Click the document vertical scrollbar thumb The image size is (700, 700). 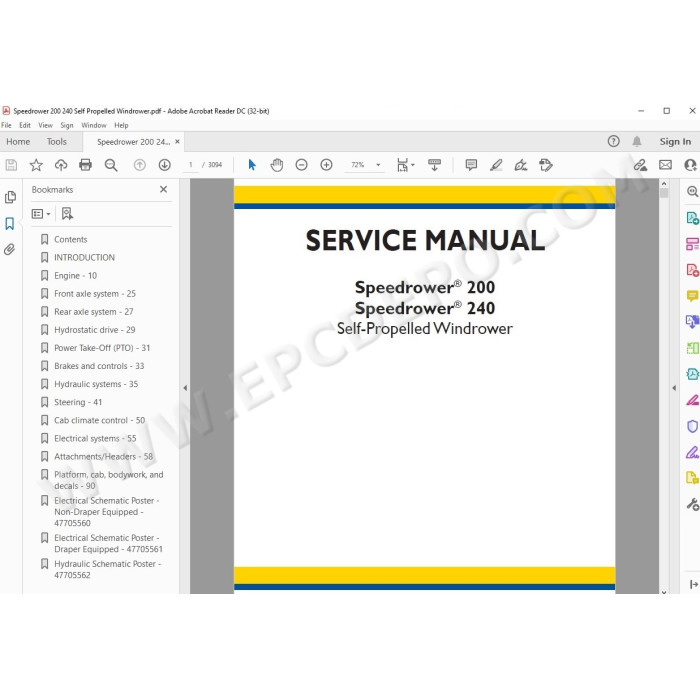(x=664, y=193)
